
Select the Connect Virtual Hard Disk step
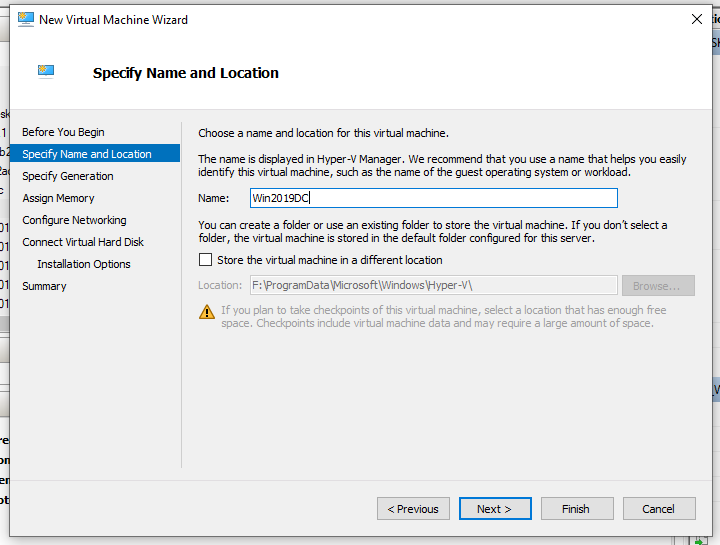coord(83,242)
